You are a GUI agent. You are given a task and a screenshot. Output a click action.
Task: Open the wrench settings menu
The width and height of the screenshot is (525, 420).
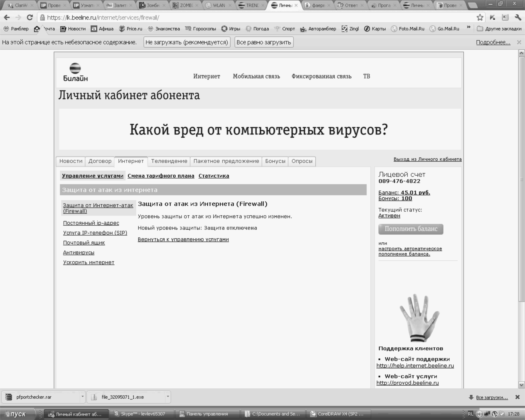pos(518,17)
